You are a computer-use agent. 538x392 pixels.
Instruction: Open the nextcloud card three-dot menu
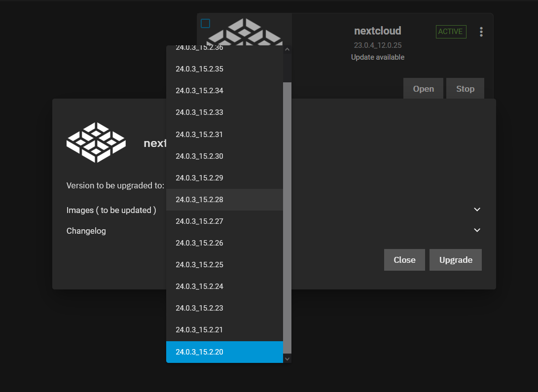click(x=481, y=32)
